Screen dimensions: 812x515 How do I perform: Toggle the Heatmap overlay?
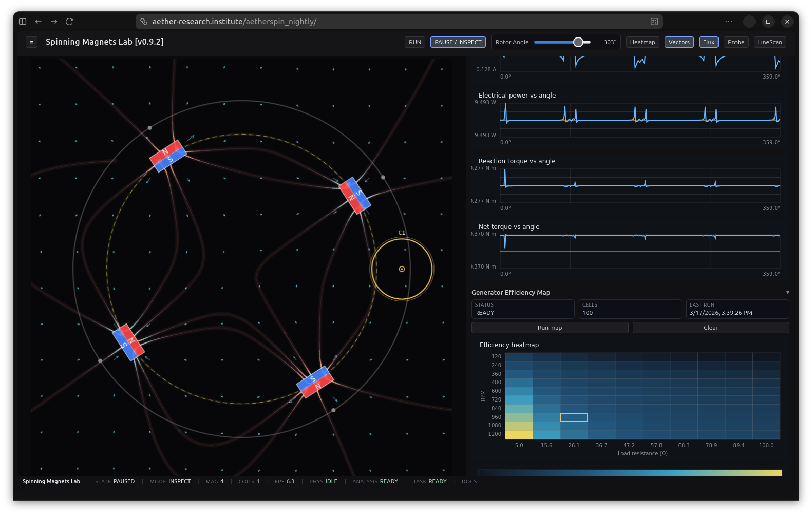click(x=642, y=42)
